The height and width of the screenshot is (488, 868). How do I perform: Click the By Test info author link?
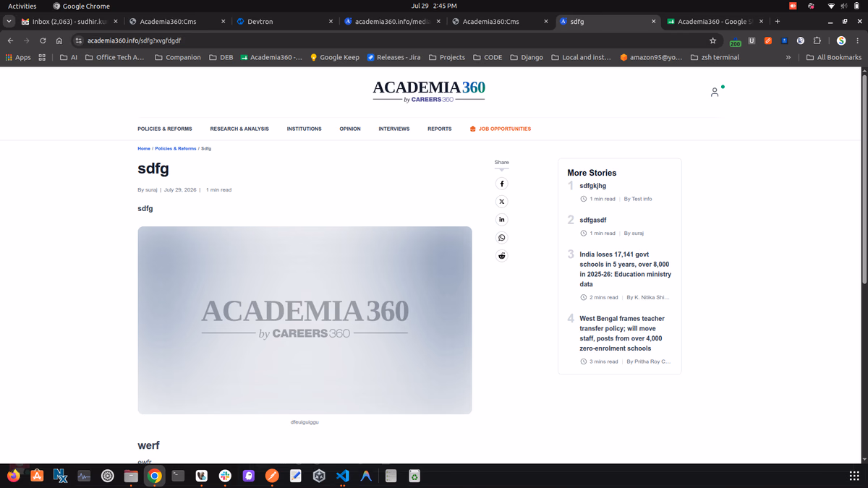point(638,199)
